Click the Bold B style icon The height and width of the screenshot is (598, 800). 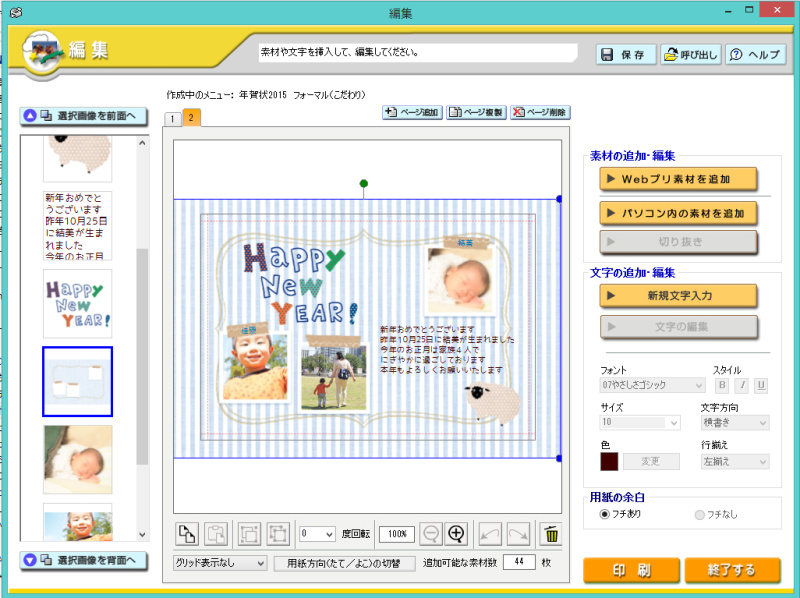[x=722, y=385]
